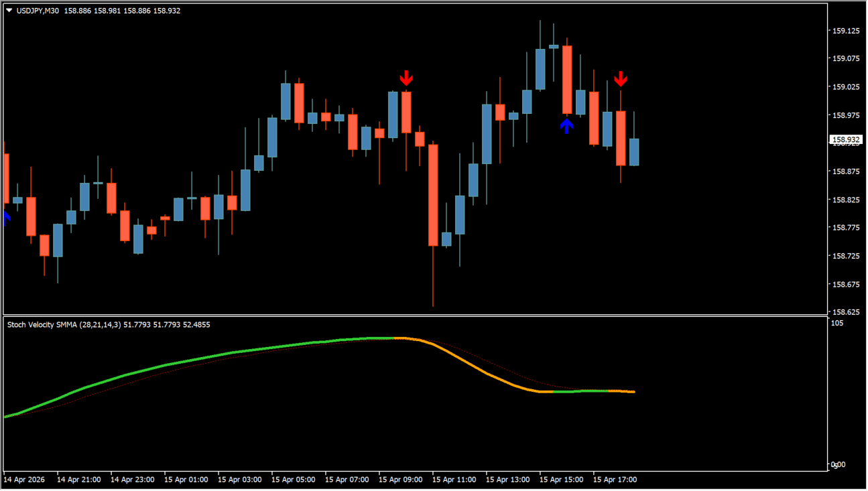Click the current price label 158.932
868x491 pixels.
click(x=845, y=140)
